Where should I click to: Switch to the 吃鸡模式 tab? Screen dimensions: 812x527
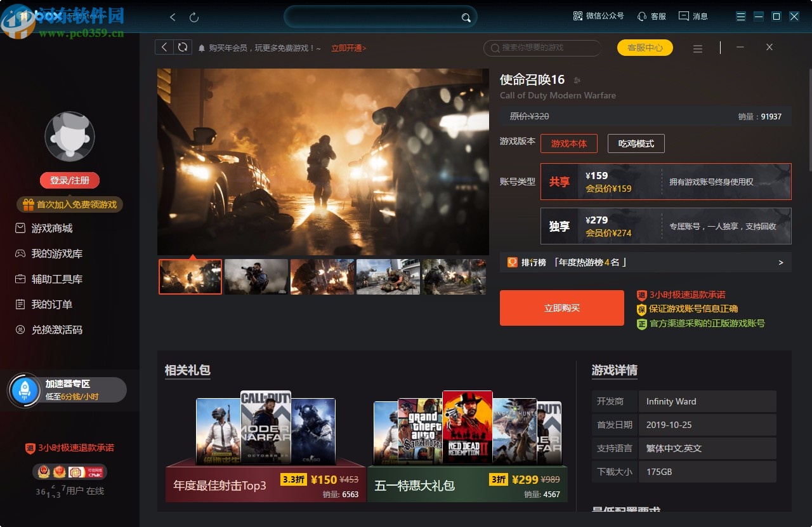pyautogui.click(x=636, y=143)
